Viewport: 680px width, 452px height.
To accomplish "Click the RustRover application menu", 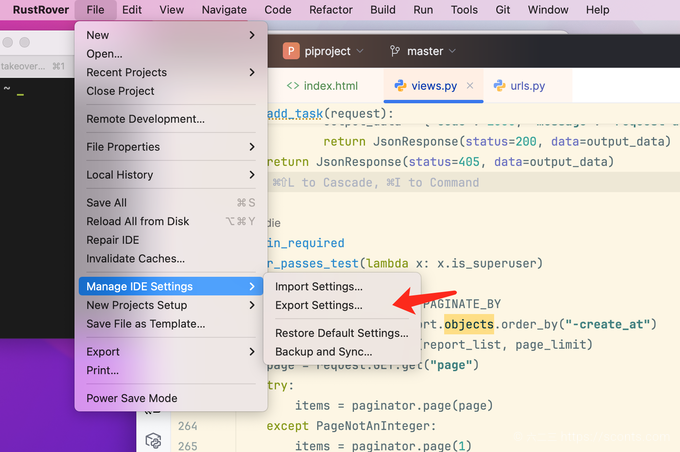I will click(x=41, y=10).
